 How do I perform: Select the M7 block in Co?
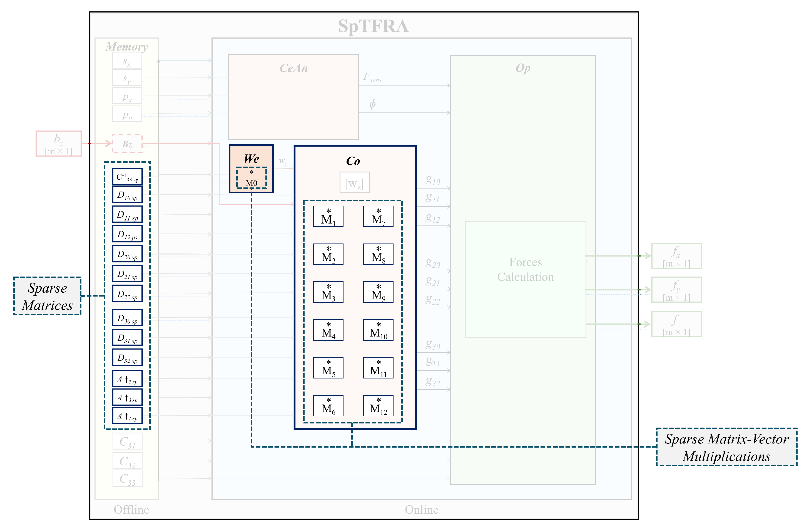[x=378, y=216]
